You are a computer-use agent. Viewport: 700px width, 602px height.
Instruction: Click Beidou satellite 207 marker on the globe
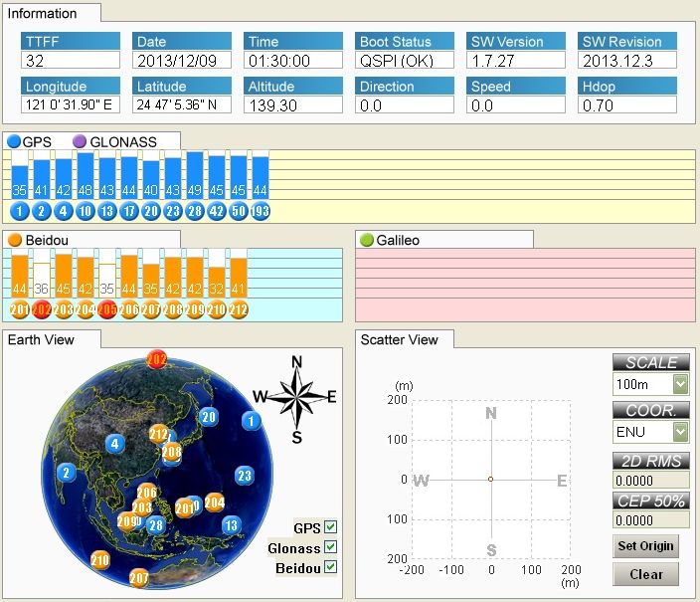pos(139,577)
